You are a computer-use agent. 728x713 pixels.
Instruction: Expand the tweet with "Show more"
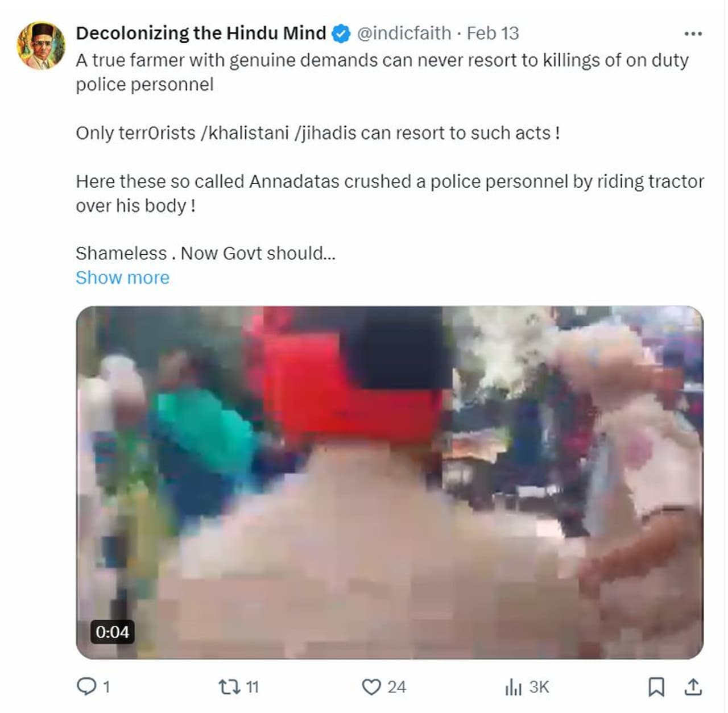coord(122,277)
